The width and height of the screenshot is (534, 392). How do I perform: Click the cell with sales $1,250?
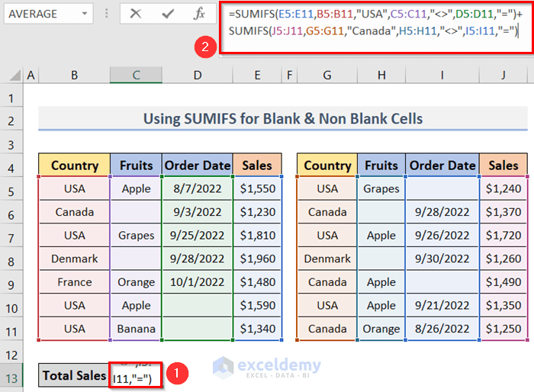coord(503,329)
